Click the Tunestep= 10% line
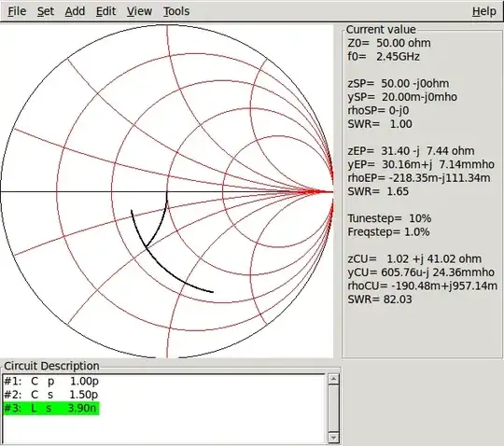504x446 pixels. point(389,218)
